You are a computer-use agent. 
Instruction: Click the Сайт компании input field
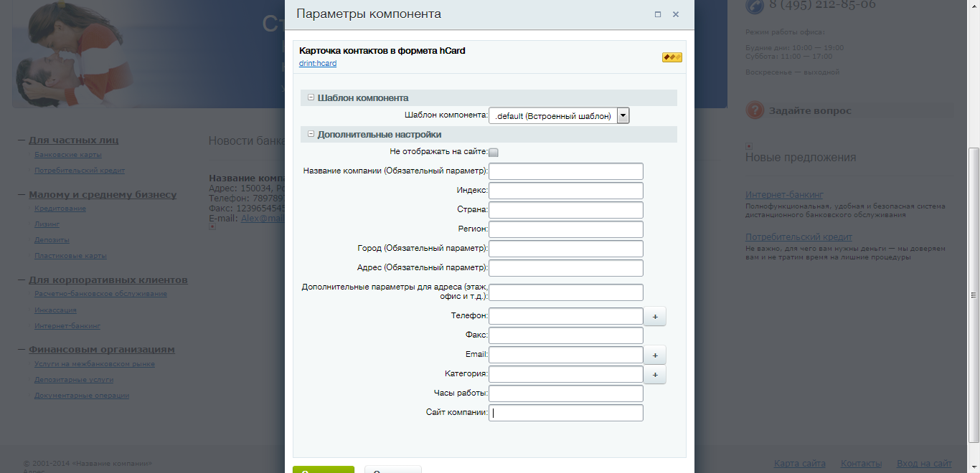coord(566,413)
